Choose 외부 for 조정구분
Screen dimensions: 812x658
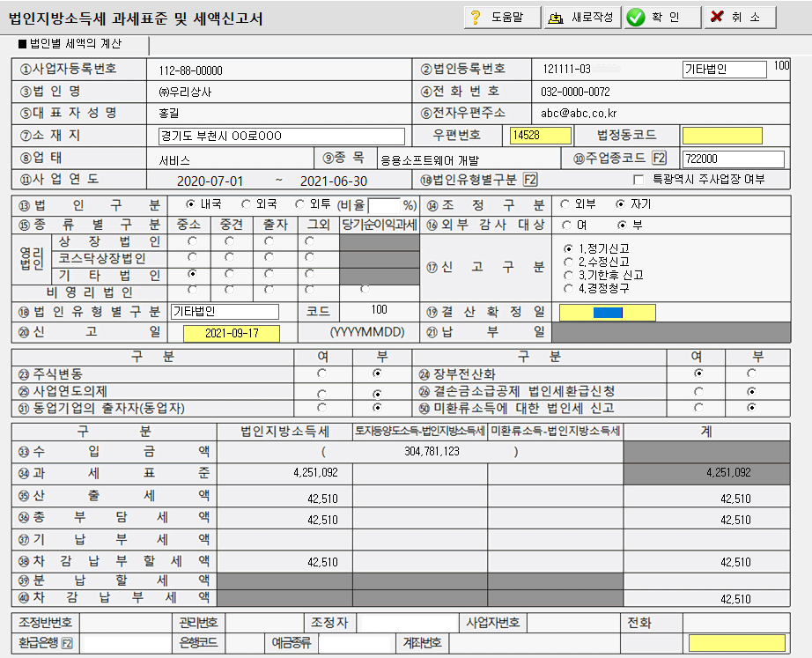tap(565, 204)
